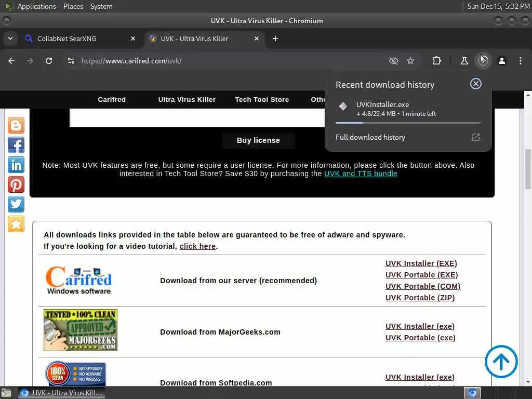532x399 pixels.
Task: Click the scrollbar up arrow
Action: pyautogui.click(x=528, y=95)
